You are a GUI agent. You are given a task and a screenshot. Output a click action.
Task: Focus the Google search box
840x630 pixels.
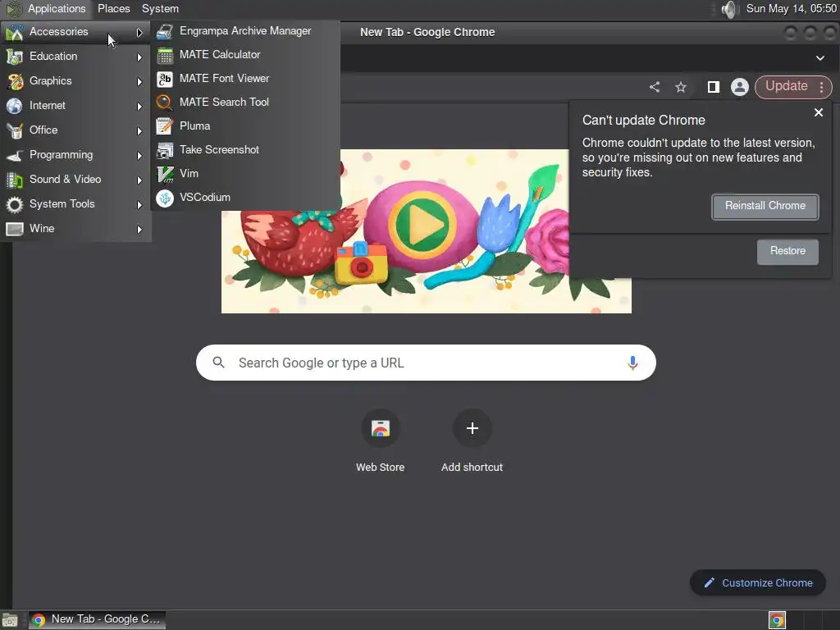coord(426,363)
